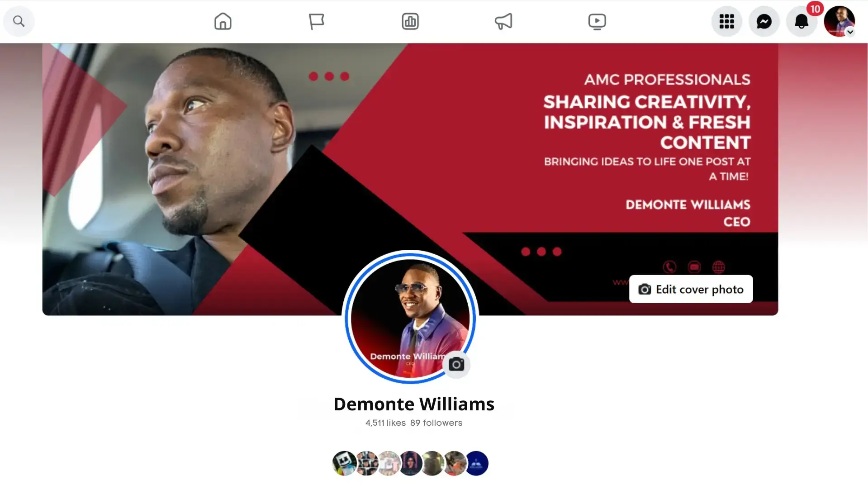
Task: Show notifications from the bell icon
Action: [802, 21]
